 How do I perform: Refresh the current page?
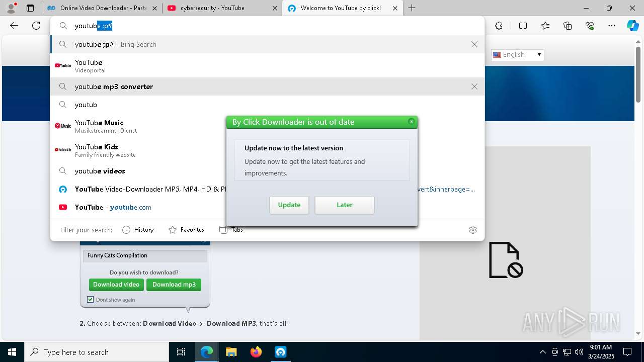pyautogui.click(x=36, y=26)
